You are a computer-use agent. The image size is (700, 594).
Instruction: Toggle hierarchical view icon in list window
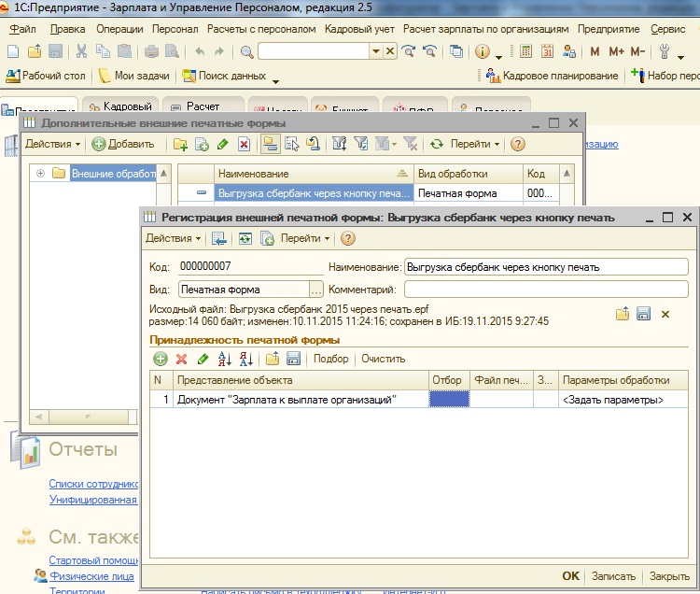[270, 144]
